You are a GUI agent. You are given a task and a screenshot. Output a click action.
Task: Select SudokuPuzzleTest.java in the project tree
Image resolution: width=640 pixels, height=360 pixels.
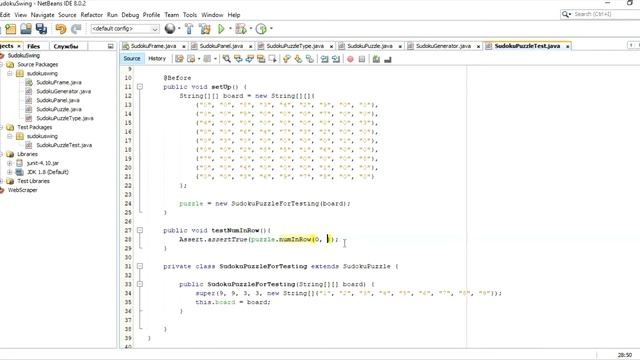pos(64,145)
